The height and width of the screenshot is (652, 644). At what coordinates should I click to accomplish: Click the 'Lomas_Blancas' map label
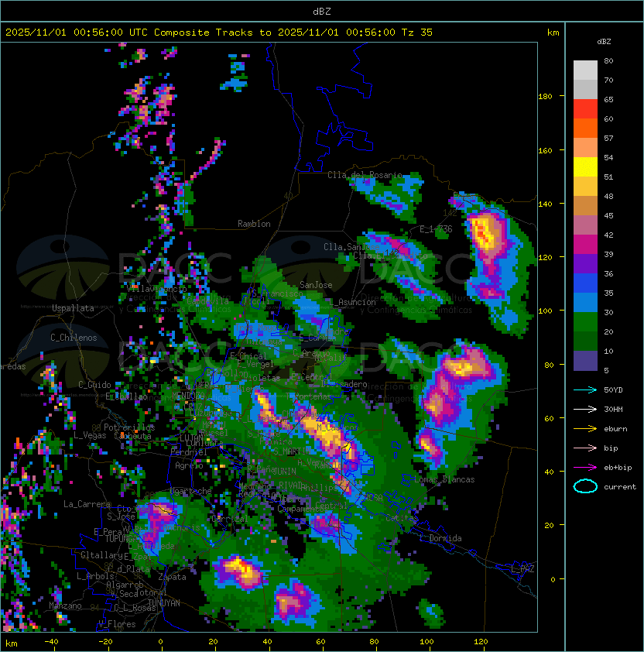pos(444,479)
